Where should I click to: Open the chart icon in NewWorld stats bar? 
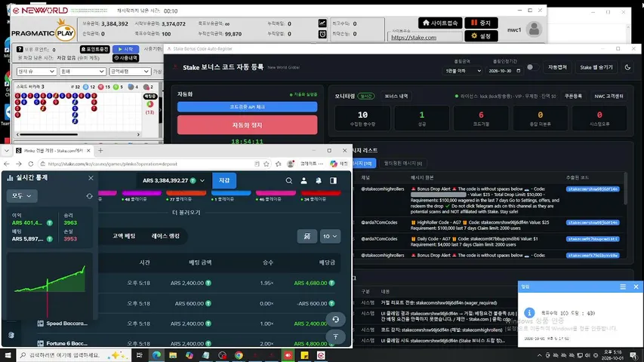point(322,23)
